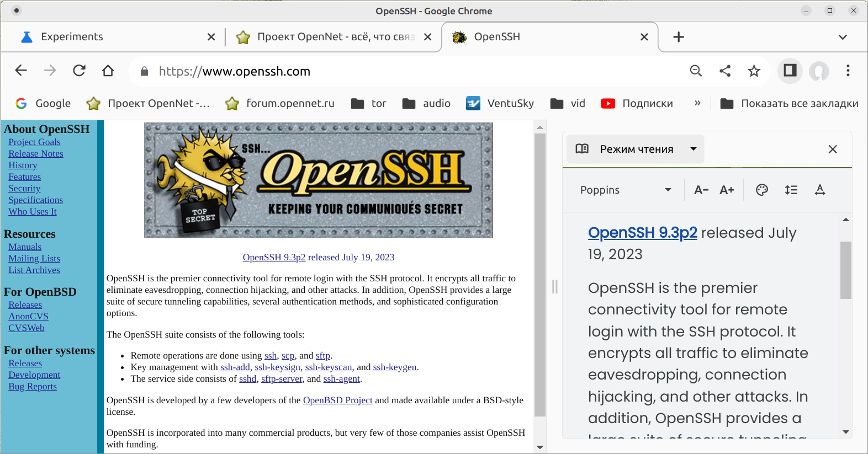Adjust letter spacing in reading mode
The width and height of the screenshot is (868, 454).
[820, 190]
